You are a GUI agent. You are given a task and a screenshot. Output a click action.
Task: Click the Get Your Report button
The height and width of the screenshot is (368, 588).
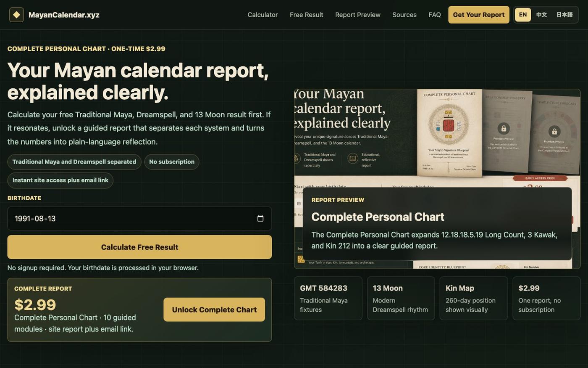coord(479,15)
